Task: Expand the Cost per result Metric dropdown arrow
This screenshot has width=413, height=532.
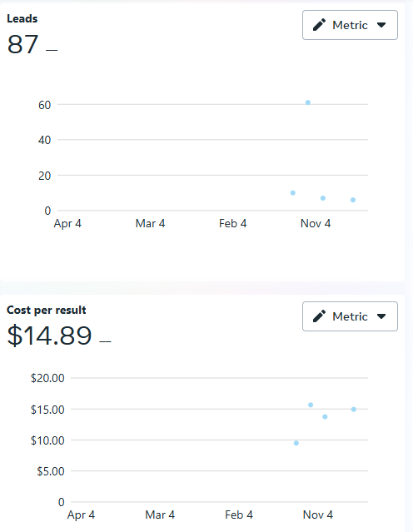Action: 381,316
